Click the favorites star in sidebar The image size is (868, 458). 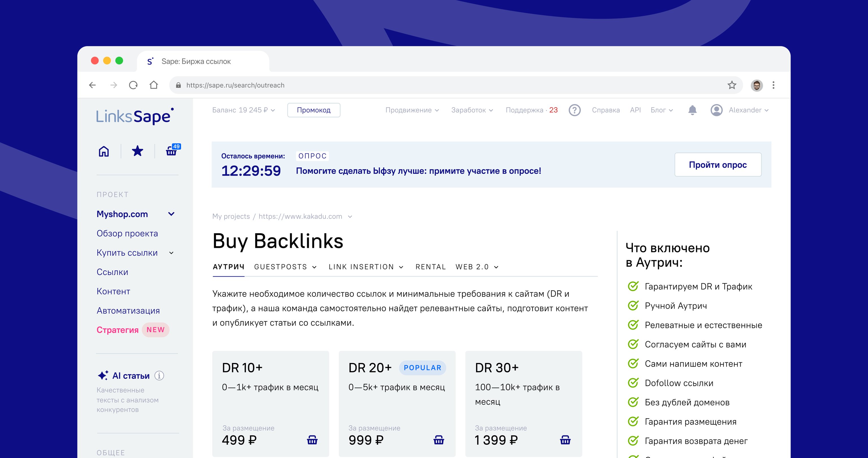click(138, 151)
